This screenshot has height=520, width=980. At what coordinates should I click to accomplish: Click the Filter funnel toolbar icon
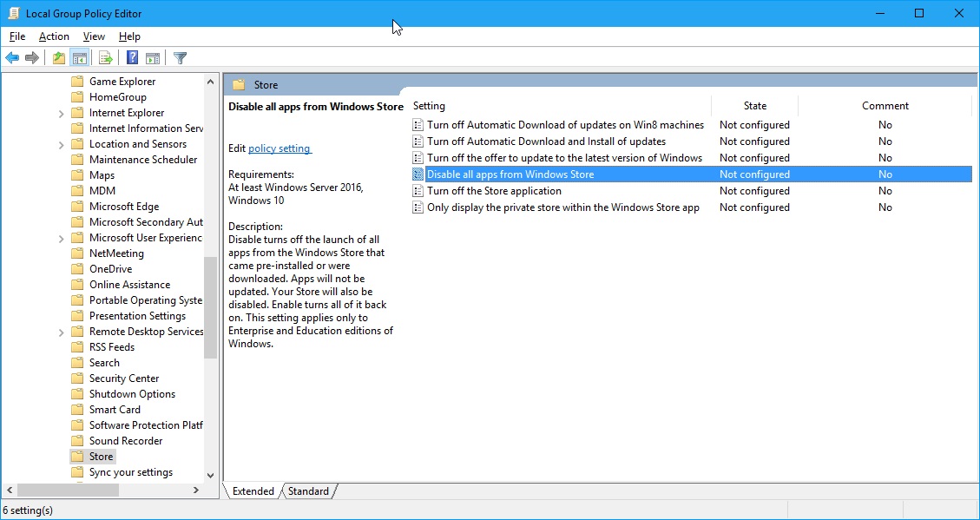[x=180, y=58]
